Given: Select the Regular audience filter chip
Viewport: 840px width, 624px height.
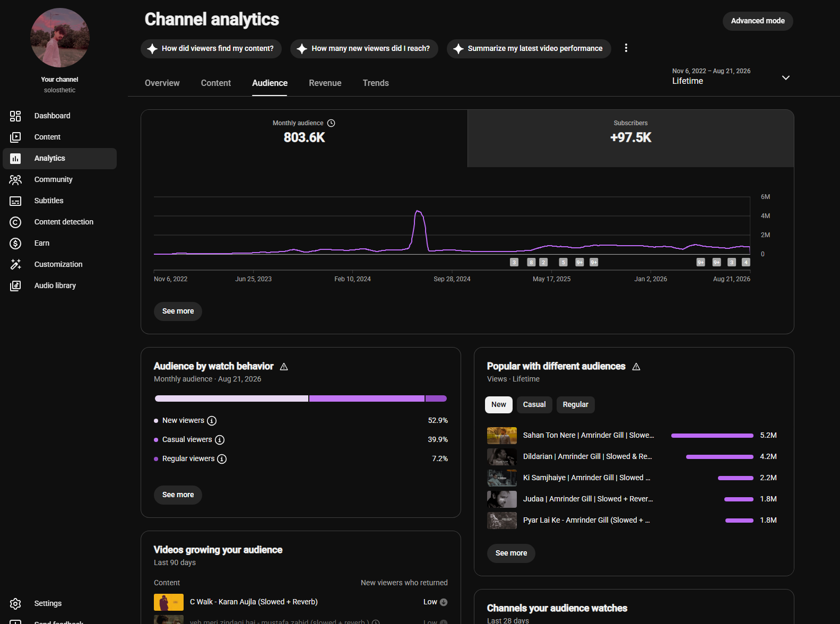Looking at the screenshot, I should click(575, 404).
